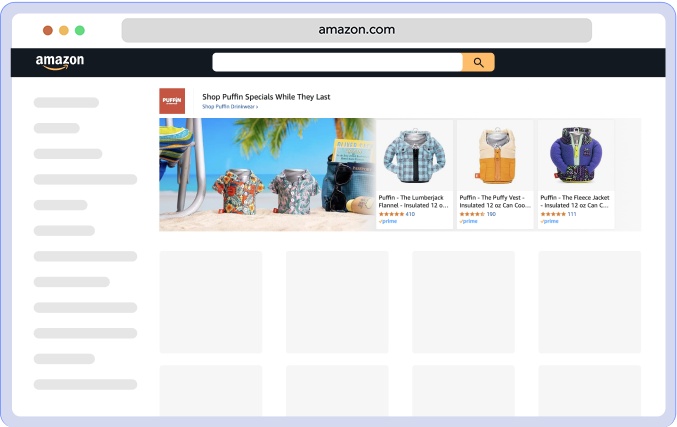This screenshot has height=427, width=677.
Task: Click 'Puffin - The Fleece Jacket' title
Action: (x=575, y=201)
